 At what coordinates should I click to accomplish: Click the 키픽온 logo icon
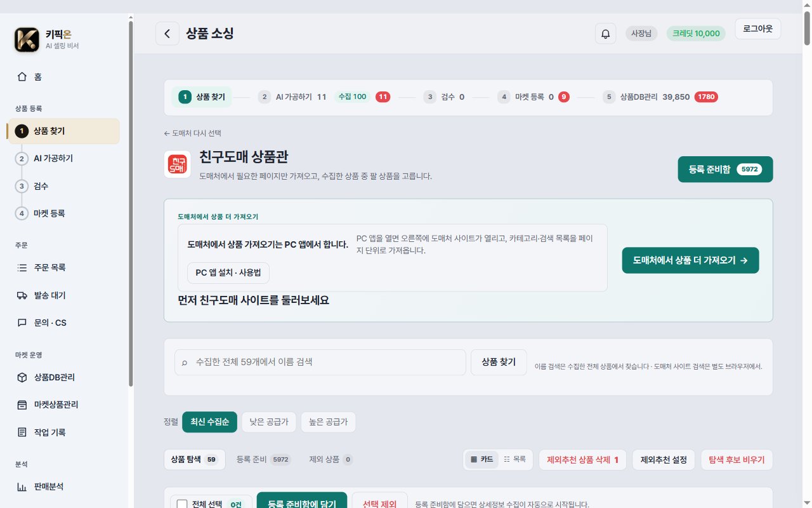(27, 39)
